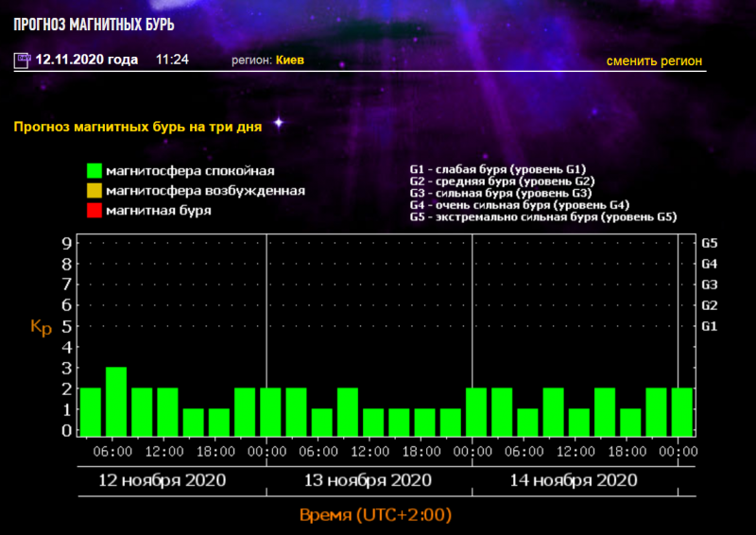Click the "Время (UTC+2:00)" axis caption
Screen dimensions: 756x535
pos(375,515)
